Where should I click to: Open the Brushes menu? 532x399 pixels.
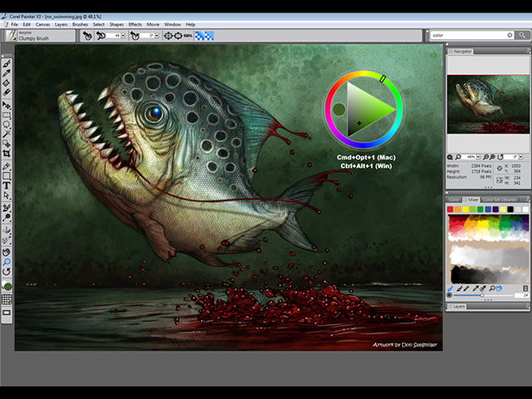click(x=80, y=24)
